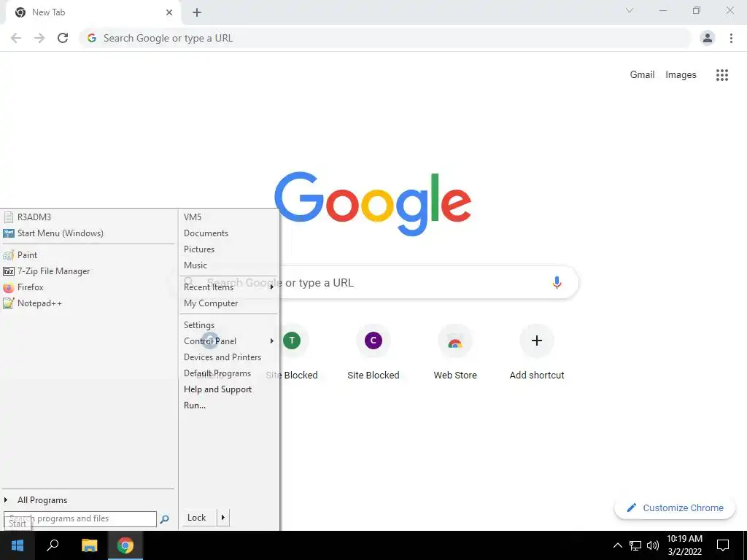This screenshot has width=747, height=560.
Task: Click Search programs and files box
Action: click(80, 519)
